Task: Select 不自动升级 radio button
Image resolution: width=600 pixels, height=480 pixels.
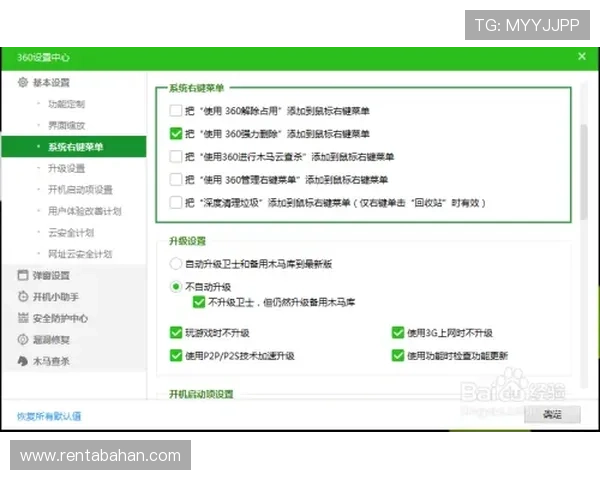Action: tap(176, 287)
